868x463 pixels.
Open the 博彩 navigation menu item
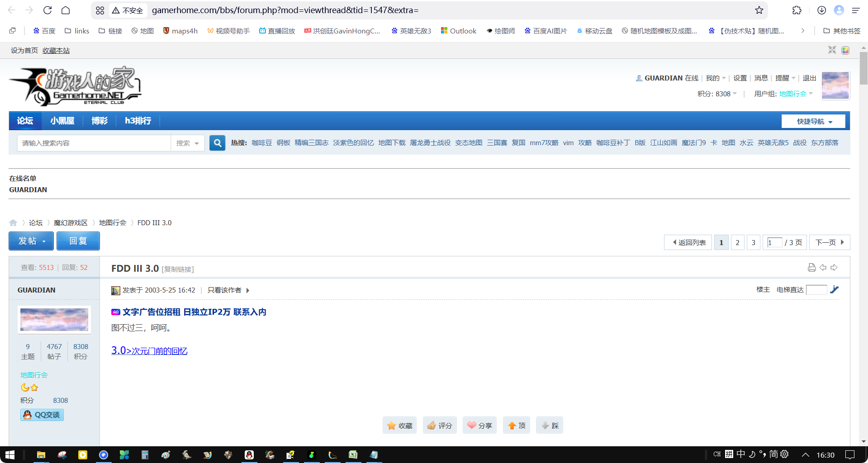[100, 121]
